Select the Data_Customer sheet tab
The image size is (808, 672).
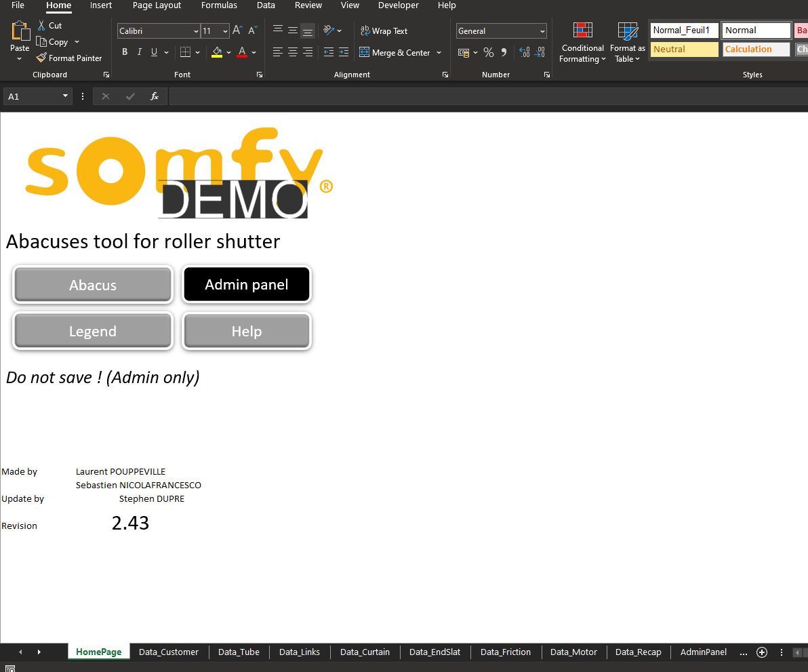point(169,652)
